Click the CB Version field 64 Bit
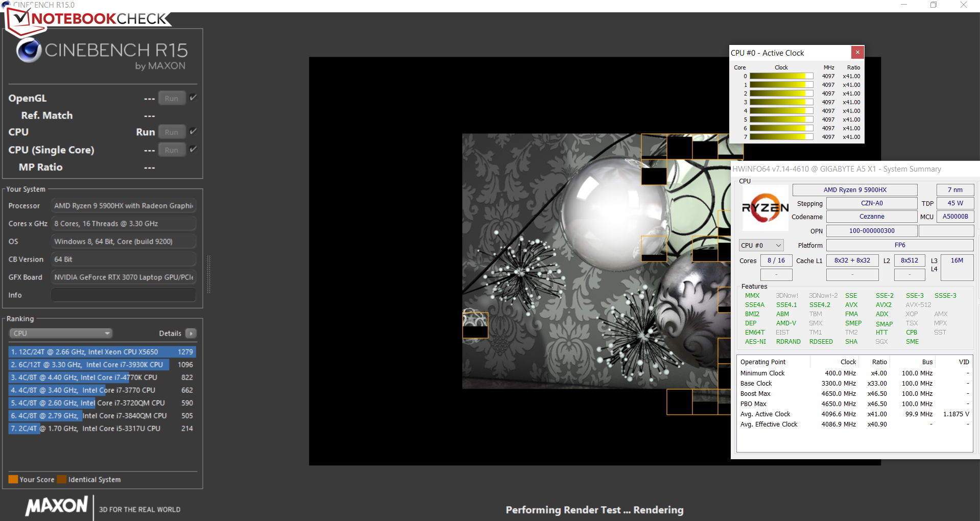Image resolution: width=980 pixels, height=521 pixels. [124, 259]
